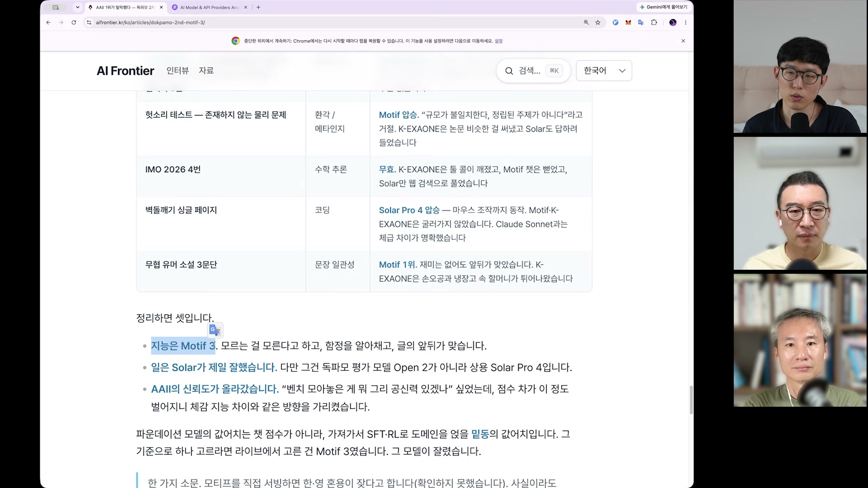
Task: Open the blue checkmark extension icon
Action: click(x=615, y=22)
